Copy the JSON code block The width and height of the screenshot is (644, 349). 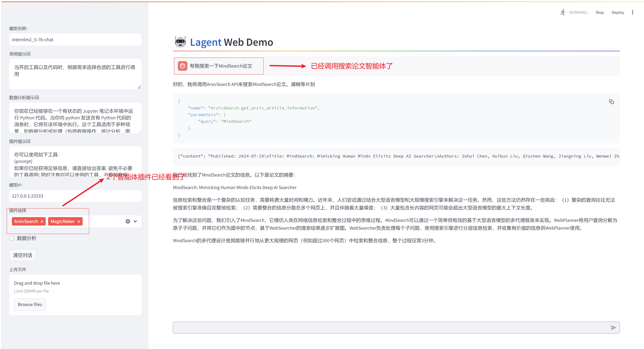click(611, 102)
